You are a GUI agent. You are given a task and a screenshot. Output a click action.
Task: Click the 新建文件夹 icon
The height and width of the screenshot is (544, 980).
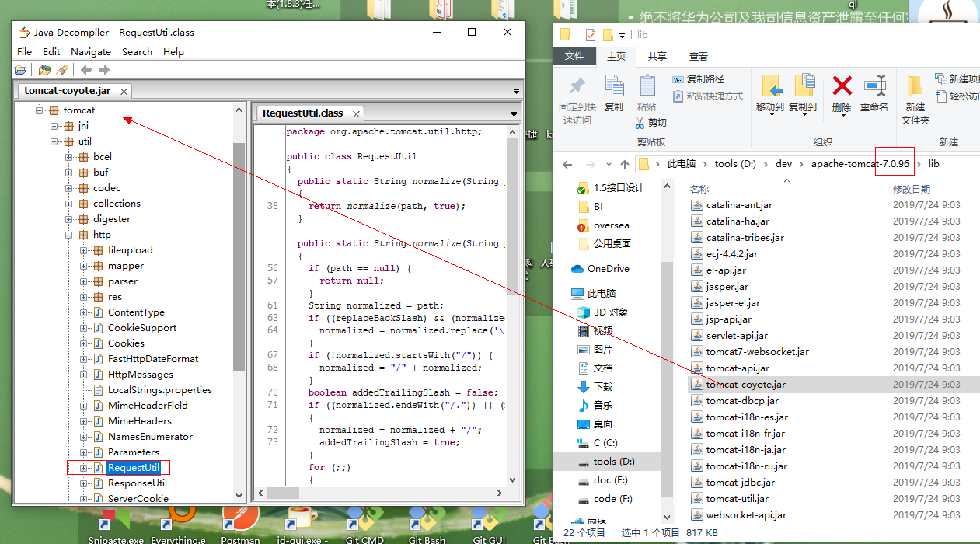pos(915,85)
